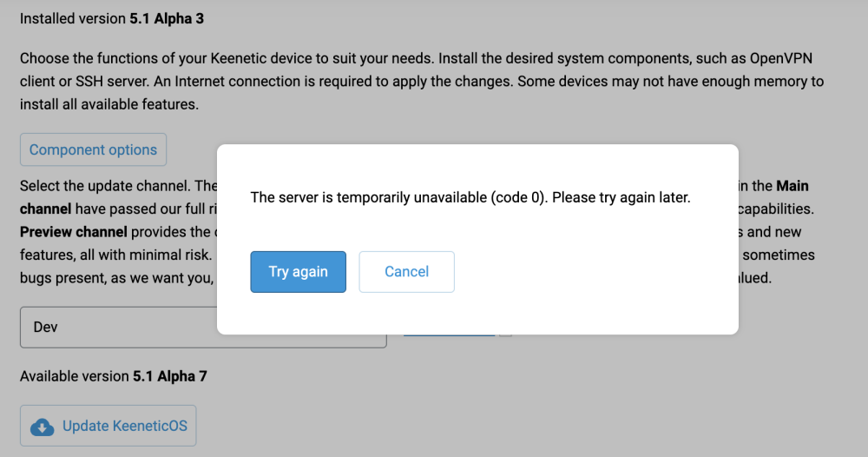Click the server unavailable error message
The height and width of the screenshot is (457, 868).
(x=470, y=197)
